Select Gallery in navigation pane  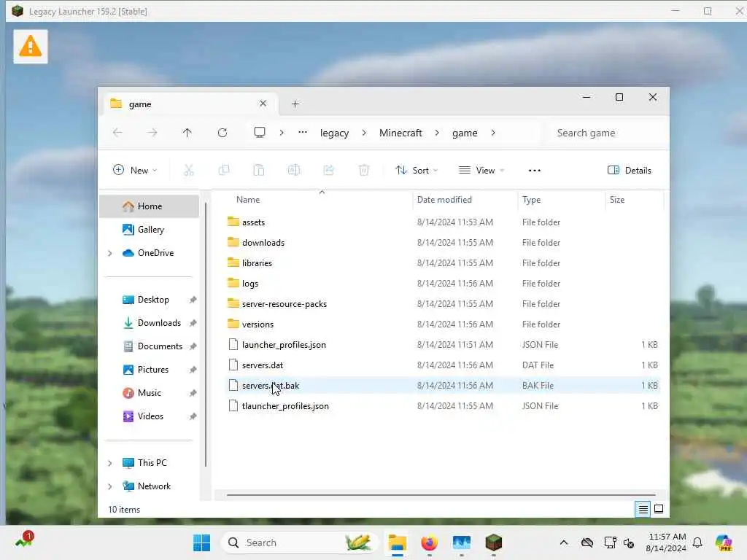150,230
